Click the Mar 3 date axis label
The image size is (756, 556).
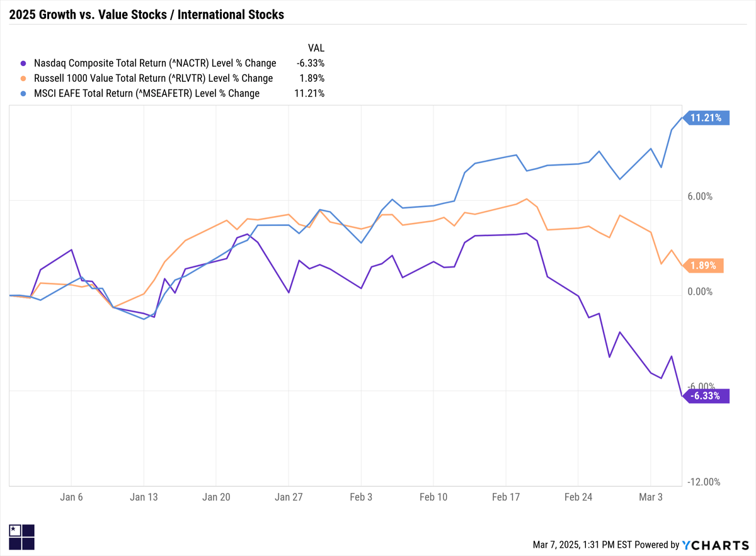click(x=651, y=497)
